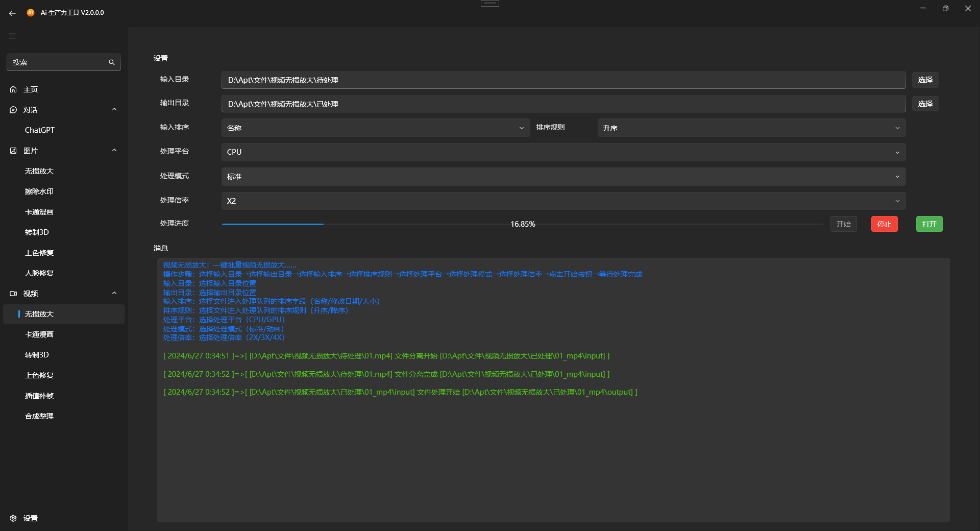Image resolution: width=980 pixels, height=531 pixels.
Task: Click the 对话 section label
Action: click(x=31, y=110)
